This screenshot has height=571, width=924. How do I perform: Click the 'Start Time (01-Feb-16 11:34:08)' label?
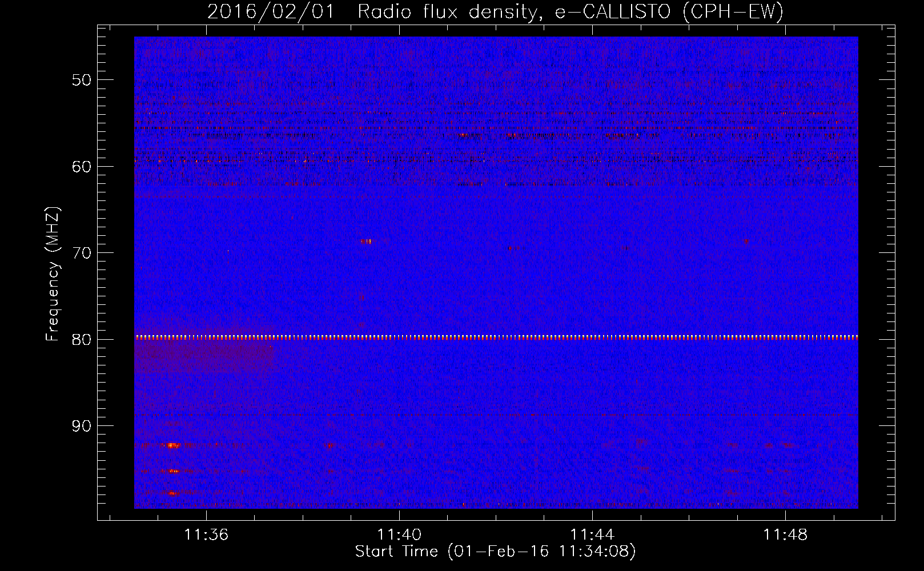click(x=496, y=552)
